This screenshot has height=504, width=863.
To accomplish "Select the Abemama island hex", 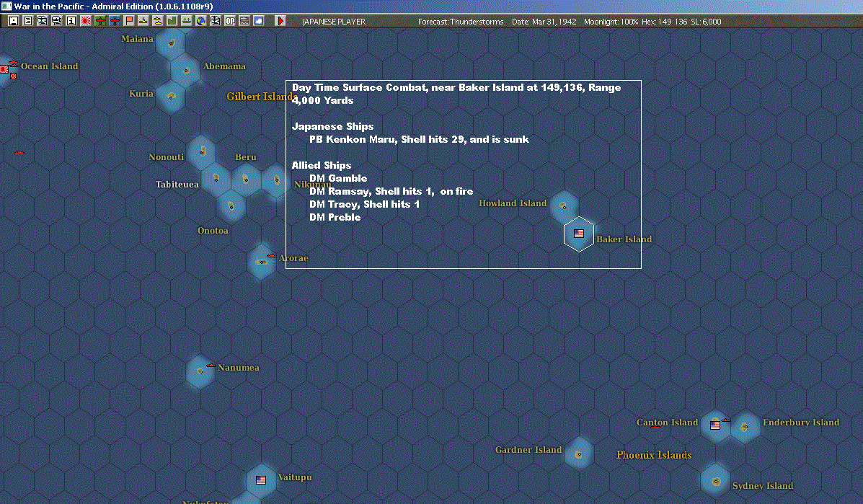I will point(186,71).
